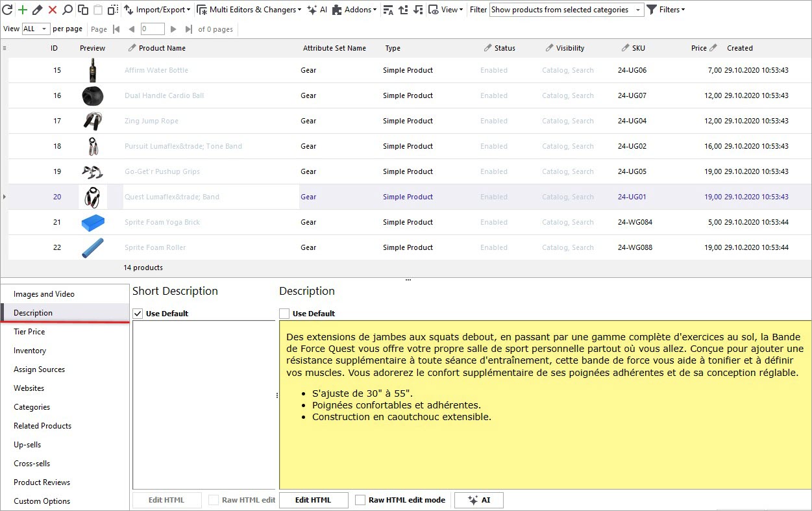Toggle Raw HTML edit mode for Description
812x511 pixels.
point(360,500)
